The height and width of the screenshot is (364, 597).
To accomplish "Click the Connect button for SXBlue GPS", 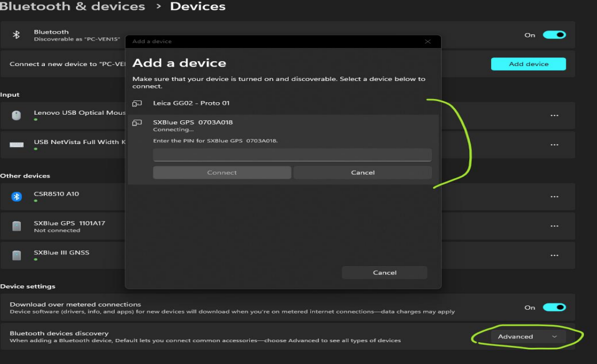I will [x=222, y=173].
